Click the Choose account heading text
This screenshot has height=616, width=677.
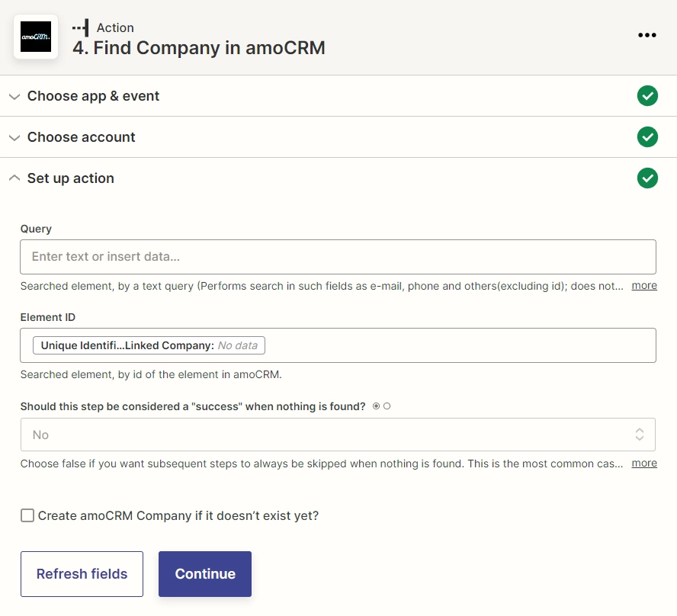81,136
